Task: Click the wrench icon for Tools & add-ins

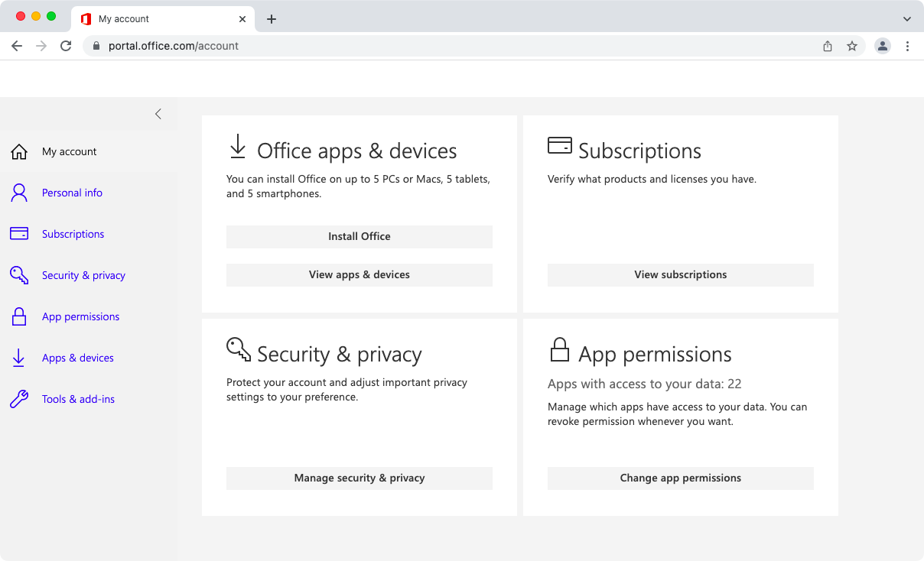Action: pos(19,399)
